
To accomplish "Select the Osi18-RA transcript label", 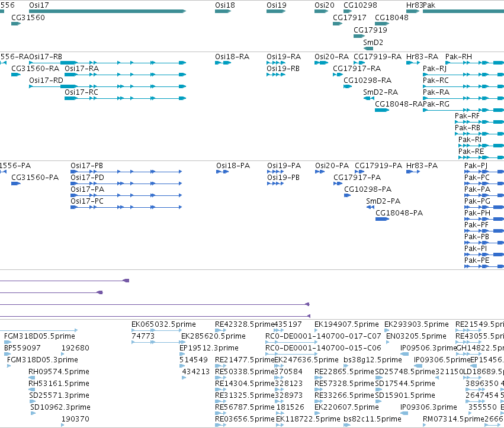I will click(232, 57).
